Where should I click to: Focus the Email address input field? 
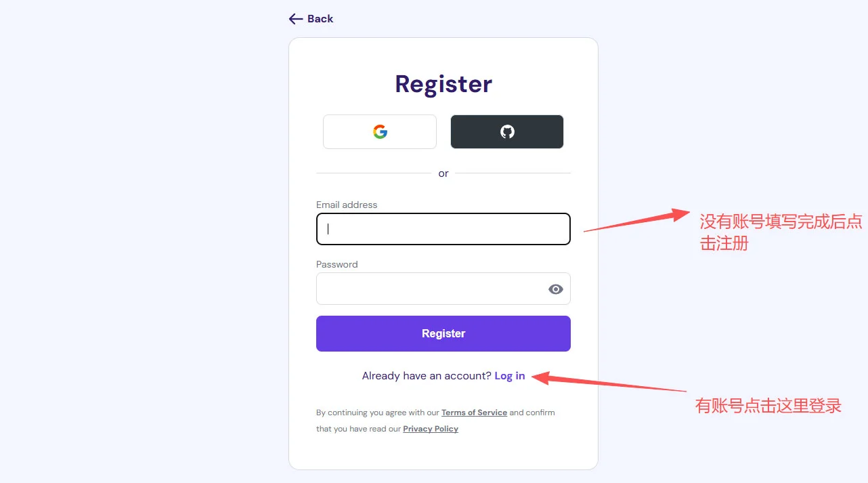coord(443,229)
